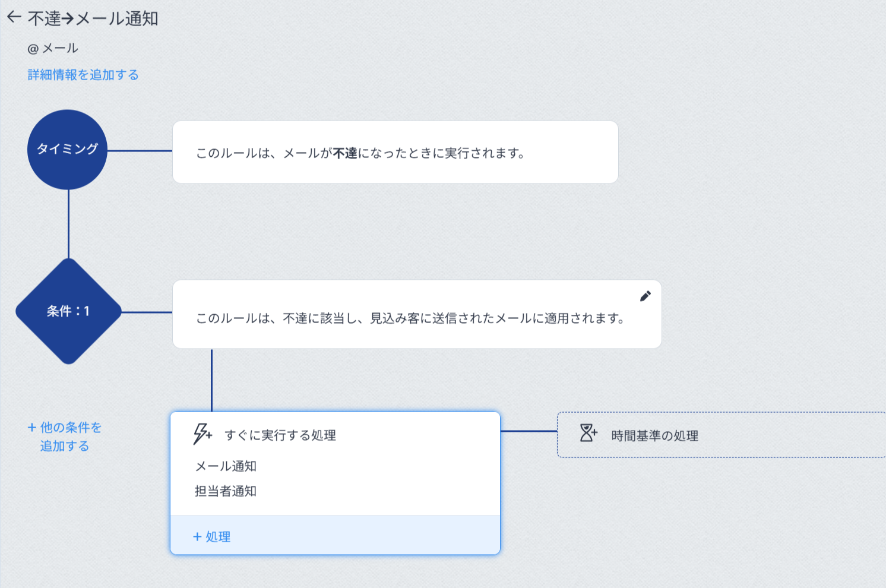Click the bold 不達 word in timing card

345,153
